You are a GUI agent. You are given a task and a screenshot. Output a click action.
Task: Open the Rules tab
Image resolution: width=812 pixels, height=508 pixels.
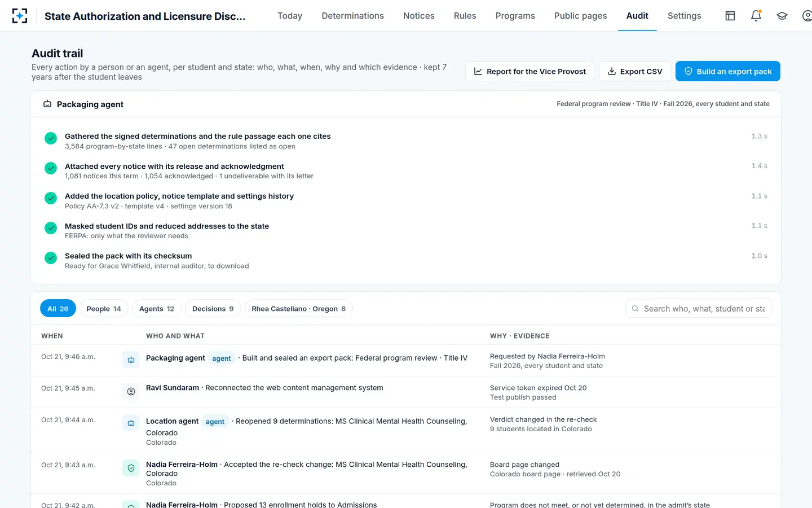click(x=465, y=16)
